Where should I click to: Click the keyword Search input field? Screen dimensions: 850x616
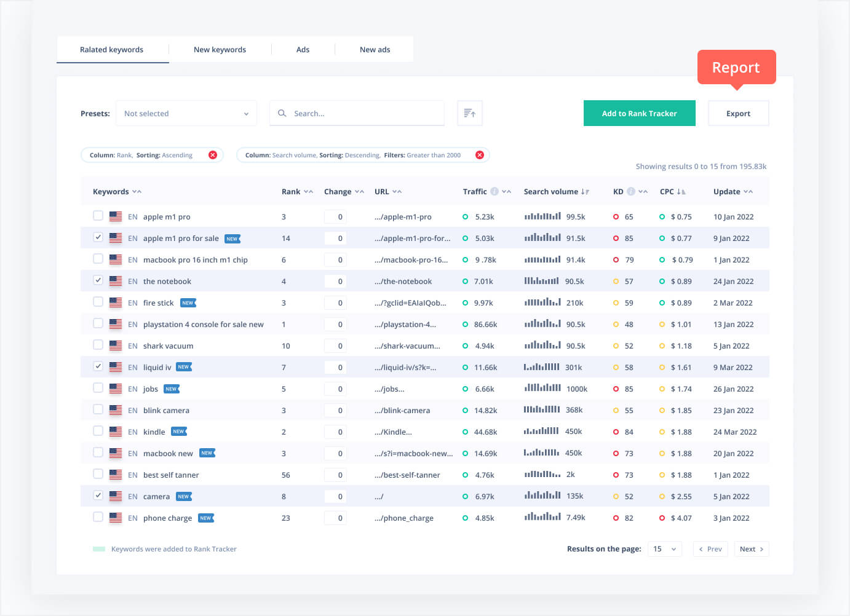coord(357,113)
